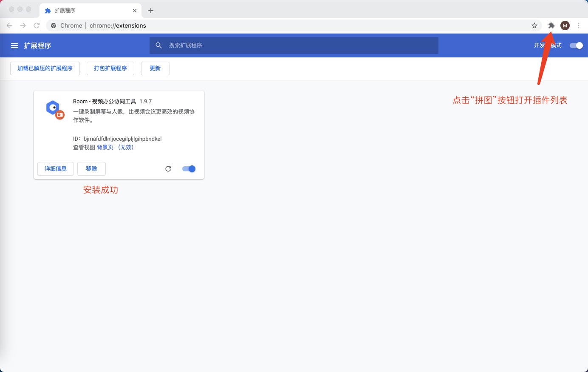Open Boom's 详细信息 details page

tap(55, 168)
